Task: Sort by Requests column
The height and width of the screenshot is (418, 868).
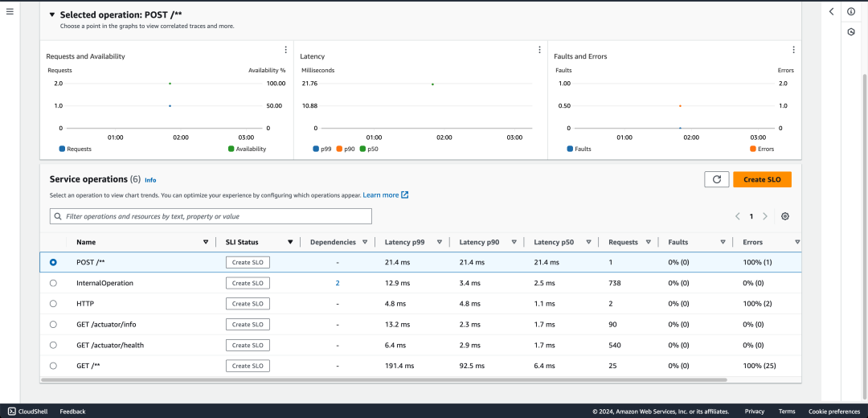Action: click(x=649, y=242)
